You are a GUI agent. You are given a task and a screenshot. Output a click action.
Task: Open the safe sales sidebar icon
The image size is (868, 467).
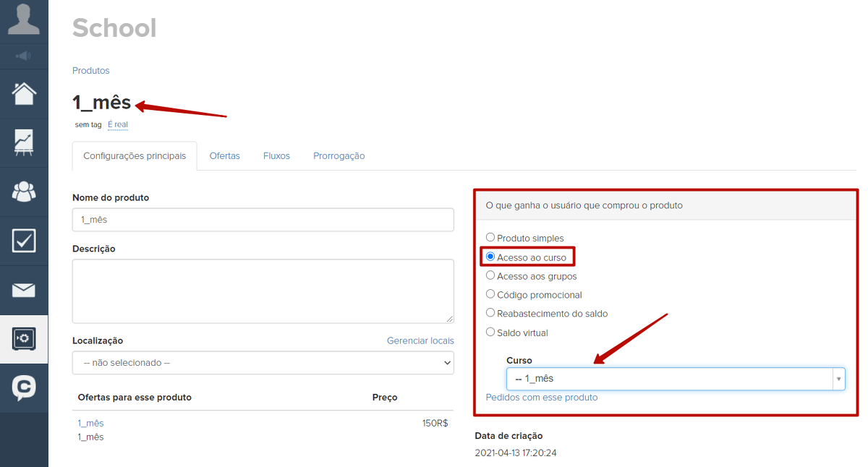point(24,339)
